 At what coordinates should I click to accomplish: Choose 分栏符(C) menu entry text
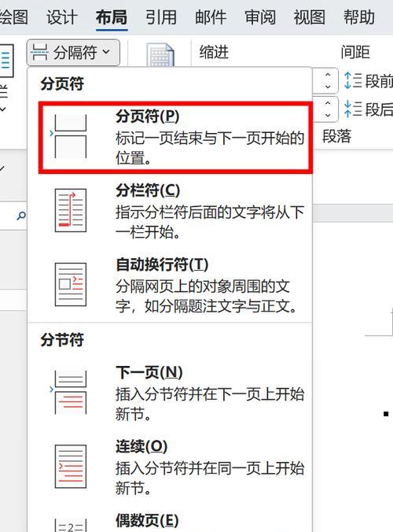pyautogui.click(x=148, y=190)
